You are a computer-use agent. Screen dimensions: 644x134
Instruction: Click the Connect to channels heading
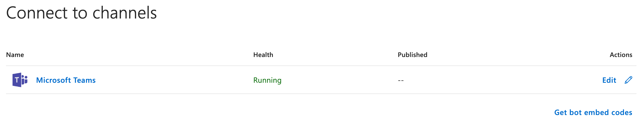(x=81, y=13)
